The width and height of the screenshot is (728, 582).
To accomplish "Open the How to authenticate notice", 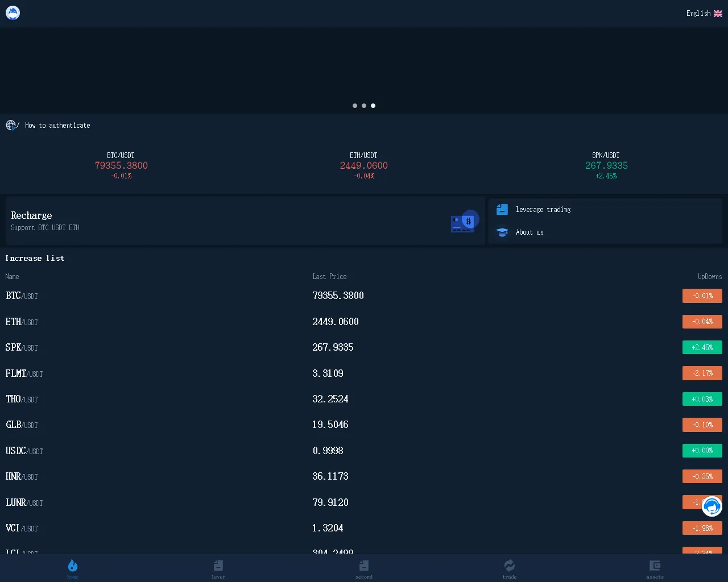I will point(57,126).
